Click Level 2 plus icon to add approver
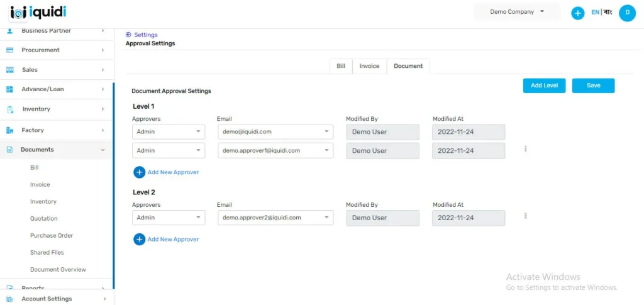This screenshot has width=644, height=305. point(139,240)
